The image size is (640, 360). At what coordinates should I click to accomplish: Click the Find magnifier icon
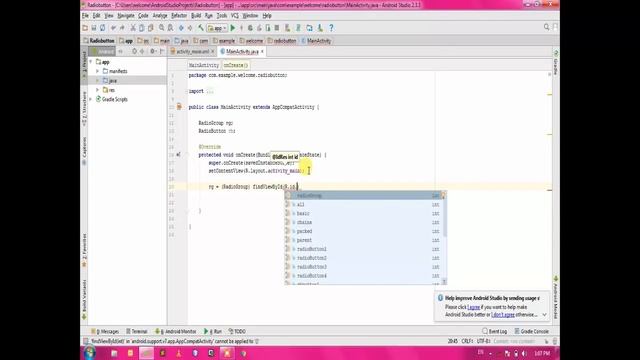click(x=162, y=28)
